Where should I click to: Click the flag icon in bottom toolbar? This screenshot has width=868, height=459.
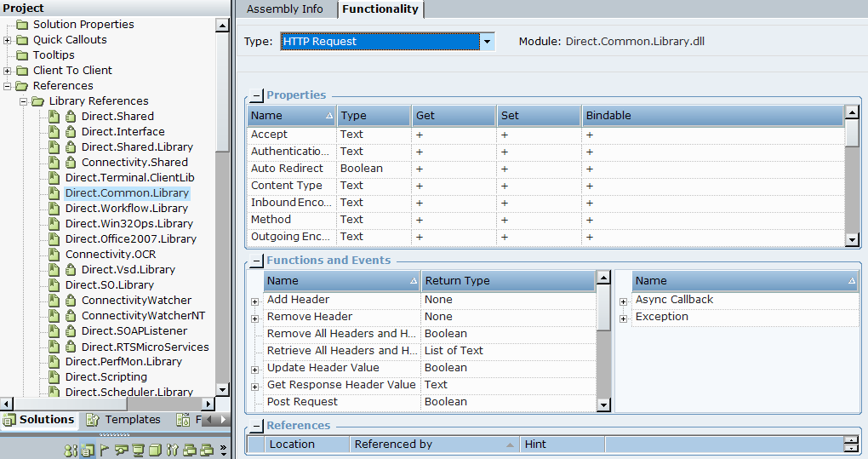click(x=105, y=450)
